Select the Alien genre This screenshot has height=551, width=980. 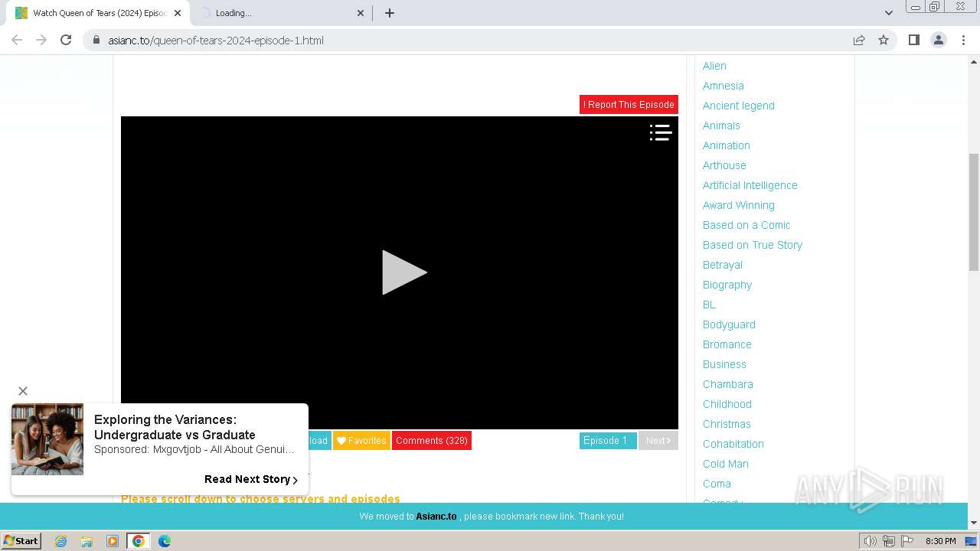tap(714, 66)
